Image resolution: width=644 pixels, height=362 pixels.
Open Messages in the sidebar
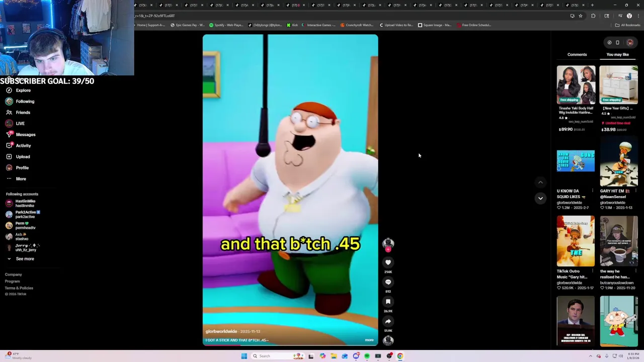coord(21,135)
